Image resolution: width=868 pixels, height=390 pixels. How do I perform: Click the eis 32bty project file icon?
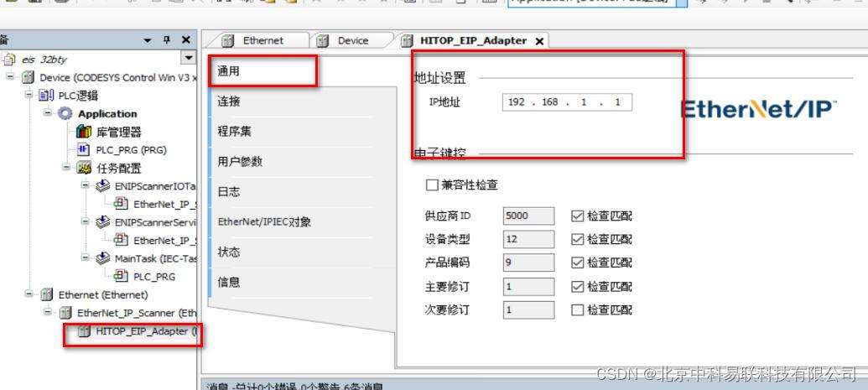click(x=8, y=60)
